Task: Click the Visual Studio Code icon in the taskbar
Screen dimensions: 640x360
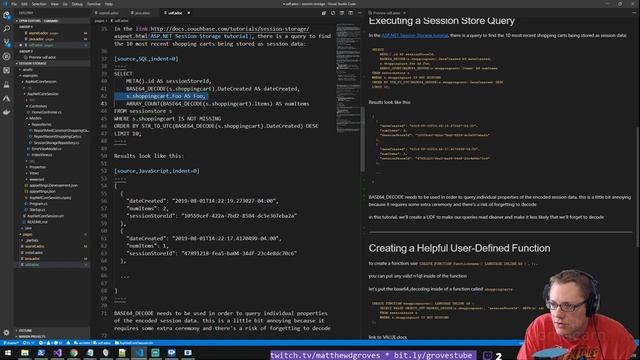Action: [x=139, y=353]
